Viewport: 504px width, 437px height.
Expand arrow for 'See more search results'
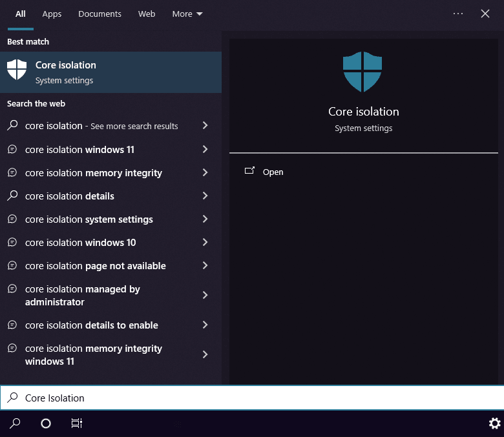[x=205, y=125]
